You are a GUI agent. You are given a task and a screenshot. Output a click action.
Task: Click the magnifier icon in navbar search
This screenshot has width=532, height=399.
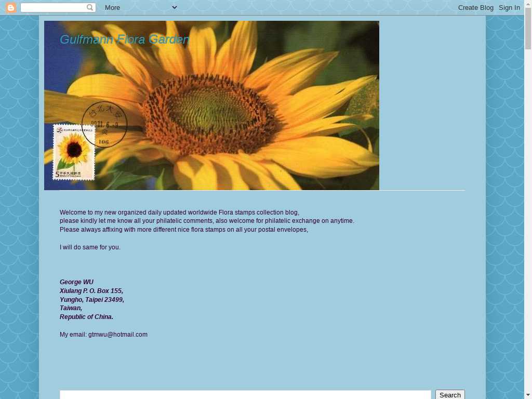pyautogui.click(x=90, y=8)
